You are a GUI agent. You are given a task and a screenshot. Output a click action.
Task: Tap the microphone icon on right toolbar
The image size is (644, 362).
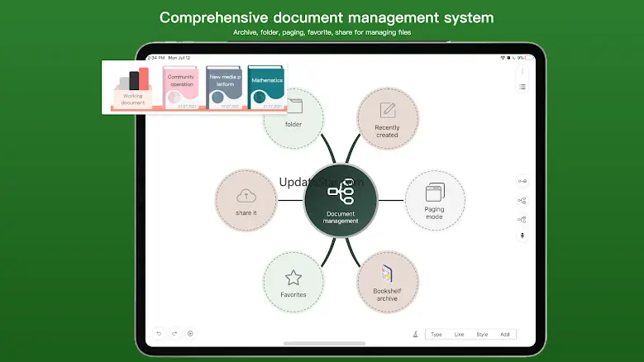pyautogui.click(x=522, y=236)
